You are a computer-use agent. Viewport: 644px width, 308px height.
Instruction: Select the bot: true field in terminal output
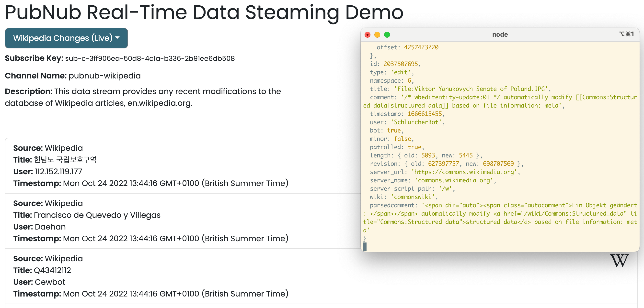point(387,130)
